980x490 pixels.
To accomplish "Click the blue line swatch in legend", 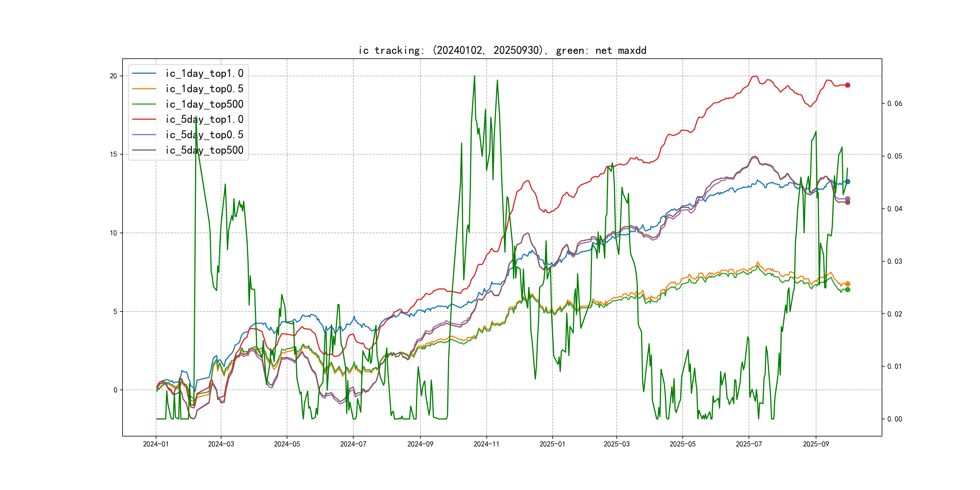I will (x=144, y=73).
